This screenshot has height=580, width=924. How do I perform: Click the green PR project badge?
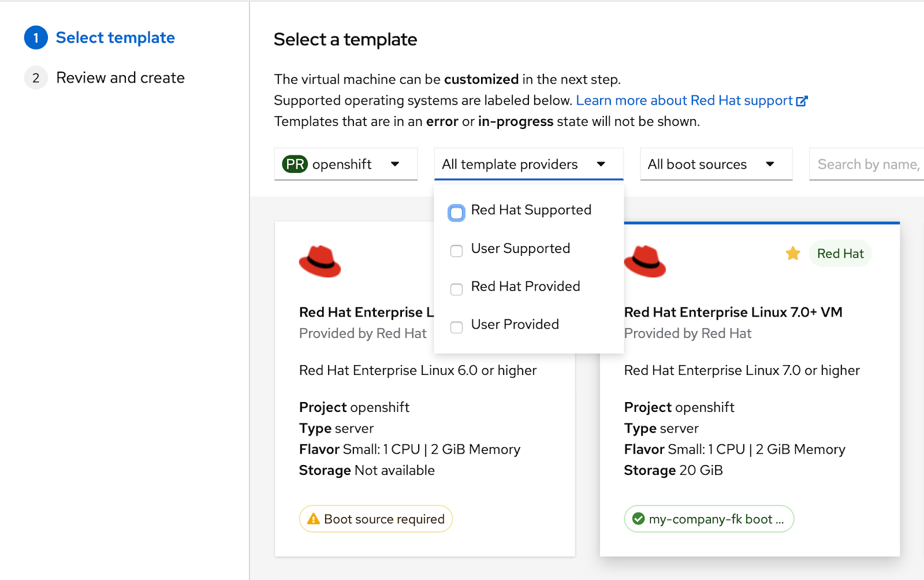(x=295, y=165)
